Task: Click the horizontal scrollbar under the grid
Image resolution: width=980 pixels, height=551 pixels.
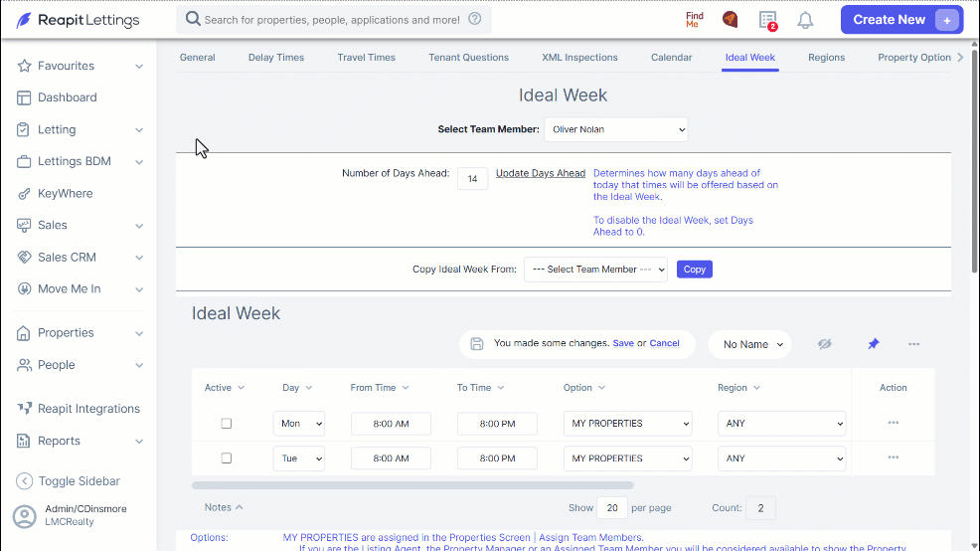Action: coord(412,485)
